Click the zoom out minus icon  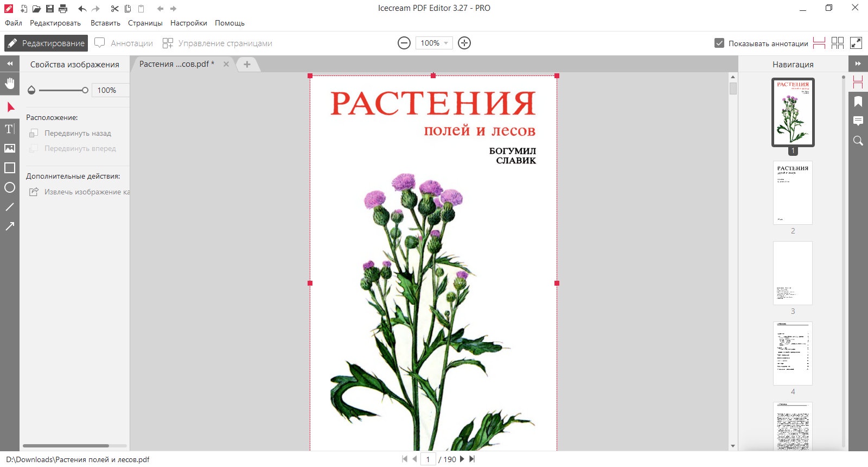pos(404,43)
